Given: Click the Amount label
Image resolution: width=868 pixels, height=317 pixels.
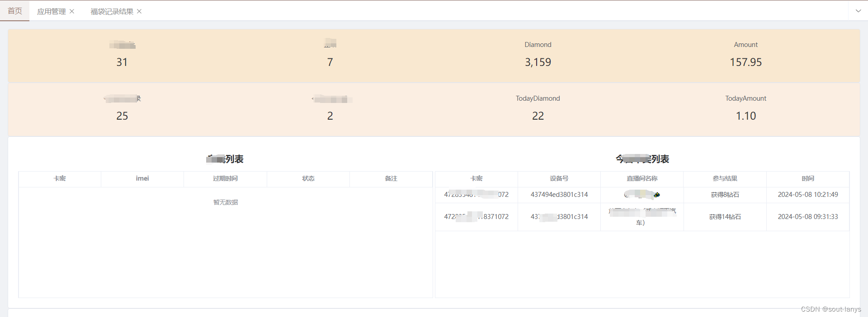Looking at the screenshot, I should (746, 45).
